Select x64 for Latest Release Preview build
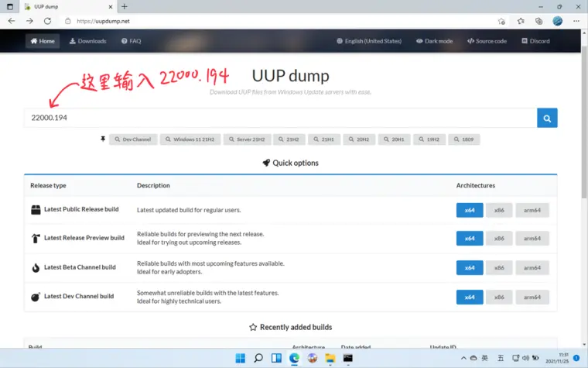Image resolution: width=588 pixels, height=368 pixels. tap(470, 239)
